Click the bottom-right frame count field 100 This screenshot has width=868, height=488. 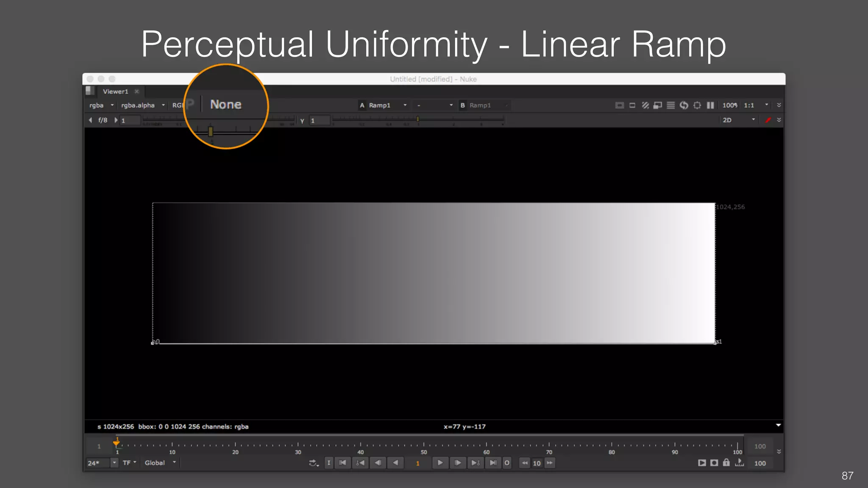pos(760,463)
